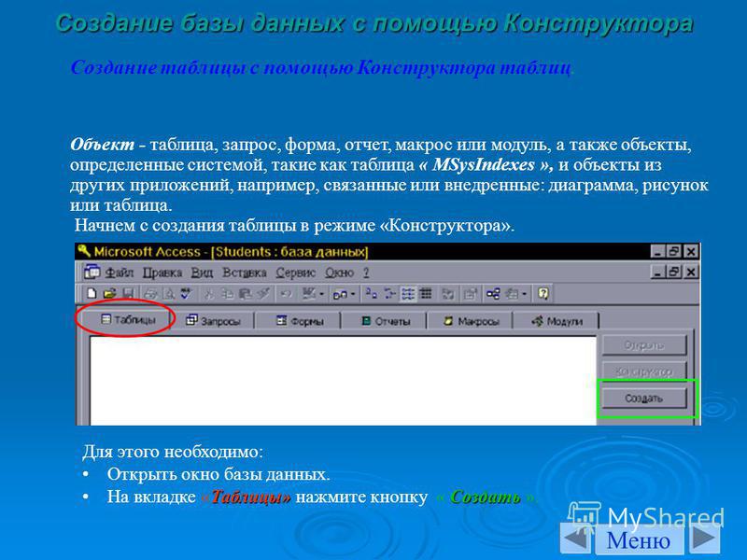Viewport: 747px width, 560px height.
Task: Click the Copy icon in toolbar
Action: (x=228, y=294)
